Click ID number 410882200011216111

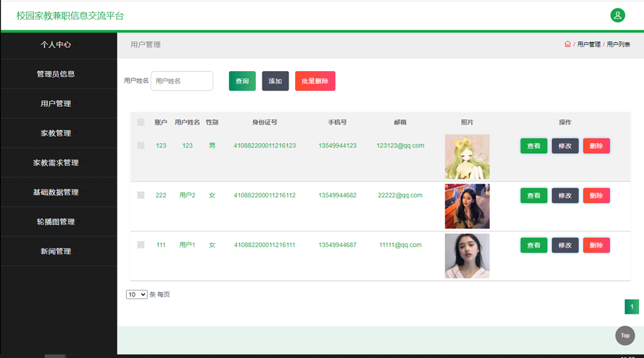(265, 245)
